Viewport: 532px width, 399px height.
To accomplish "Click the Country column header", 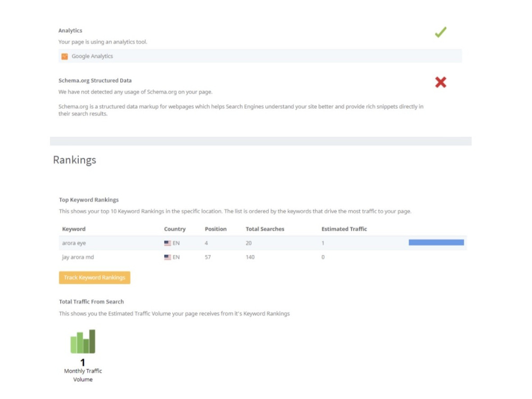I will click(174, 229).
